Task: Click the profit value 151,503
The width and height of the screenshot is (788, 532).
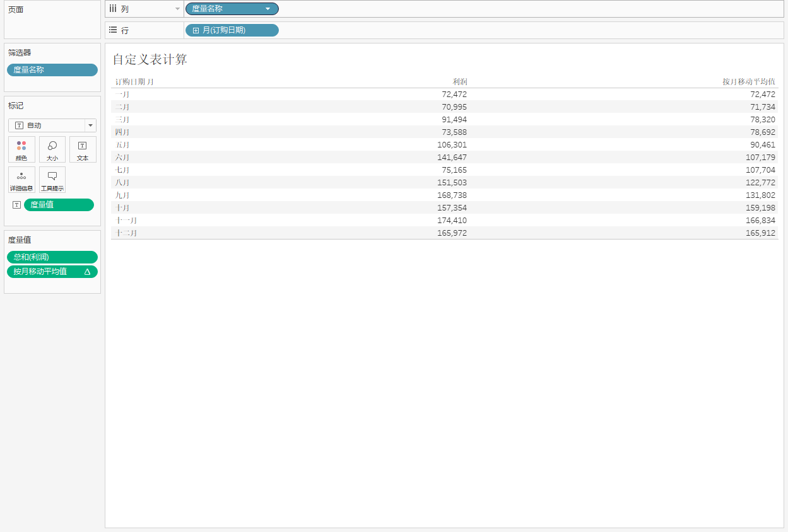Action: point(452,183)
